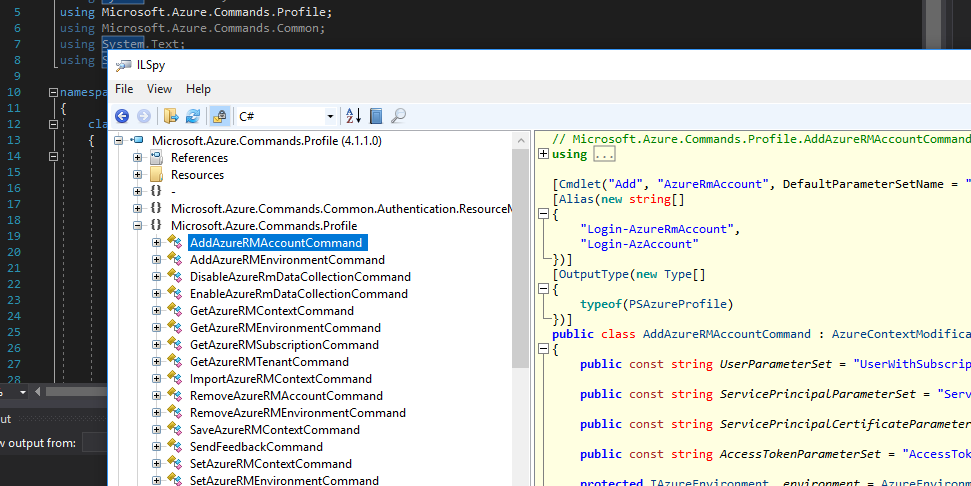Click the Open assembly folder icon
Image resolution: width=971 pixels, height=486 pixels.
tap(171, 116)
